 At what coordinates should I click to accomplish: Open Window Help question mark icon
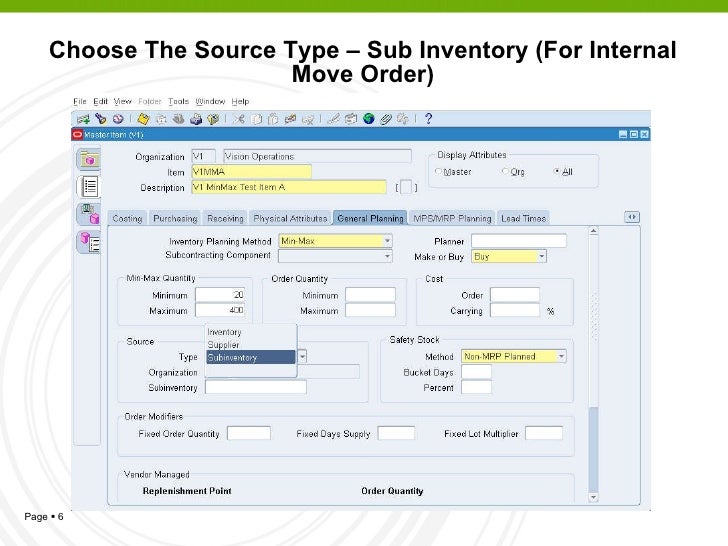pos(429,119)
